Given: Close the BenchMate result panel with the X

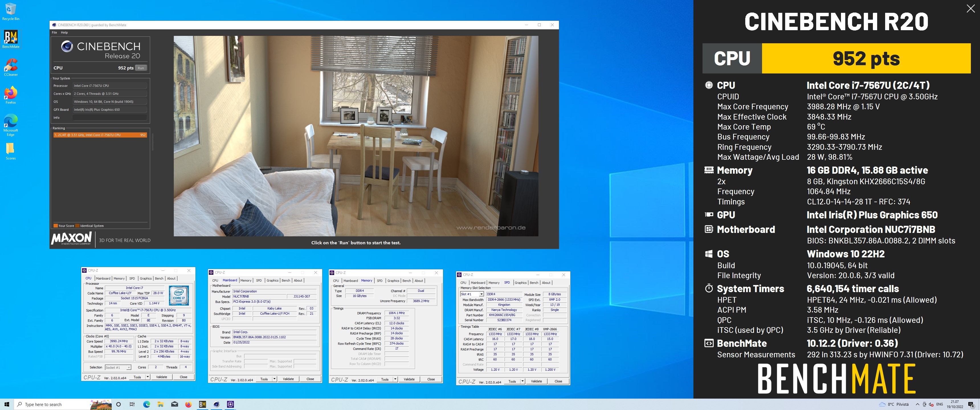Looking at the screenshot, I should point(971,9).
